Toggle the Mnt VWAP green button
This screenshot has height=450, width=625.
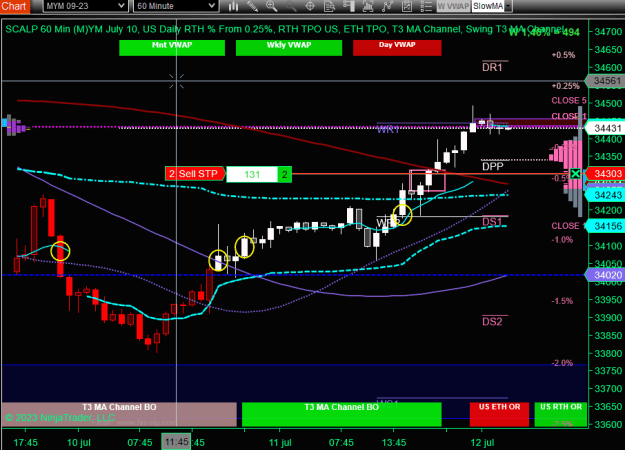point(172,48)
